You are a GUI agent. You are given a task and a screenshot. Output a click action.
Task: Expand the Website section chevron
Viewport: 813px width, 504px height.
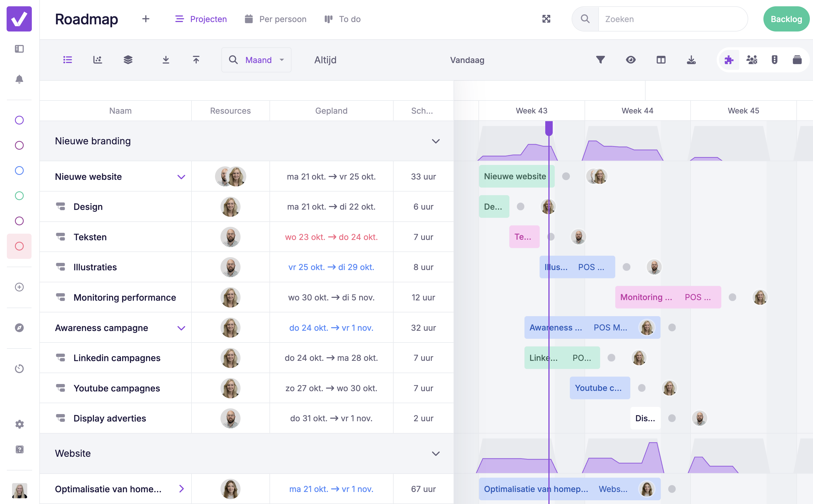pyautogui.click(x=436, y=454)
